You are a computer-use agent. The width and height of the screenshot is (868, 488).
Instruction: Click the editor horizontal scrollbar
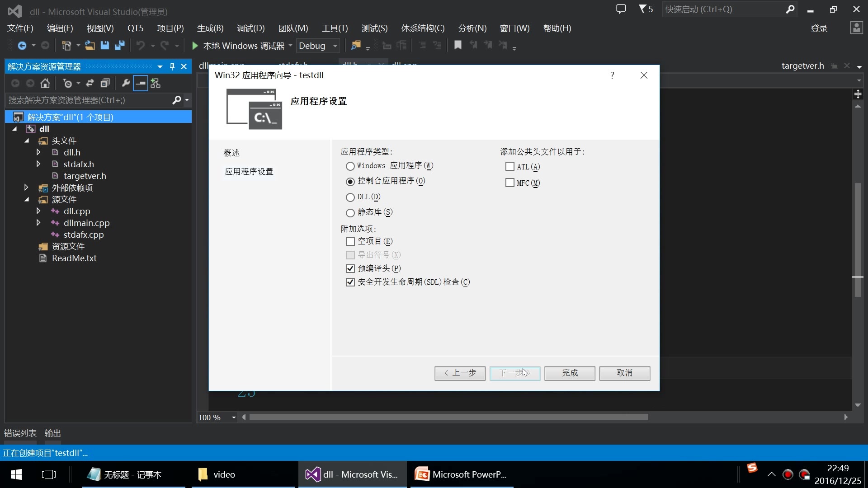(448, 417)
